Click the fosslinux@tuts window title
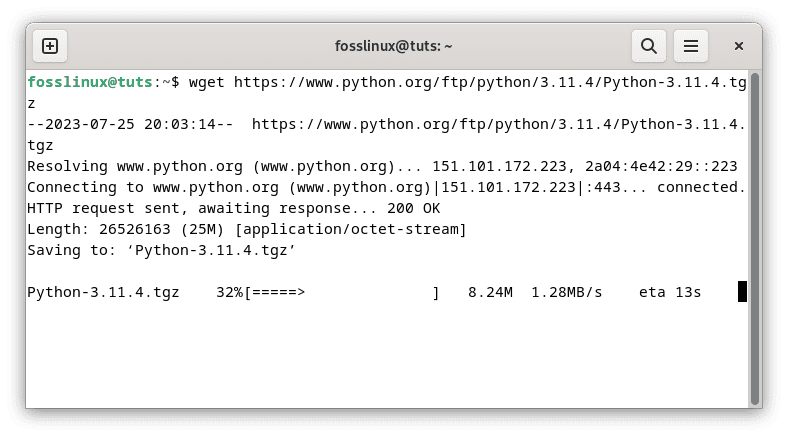The height and width of the screenshot is (437, 788). [x=393, y=46]
